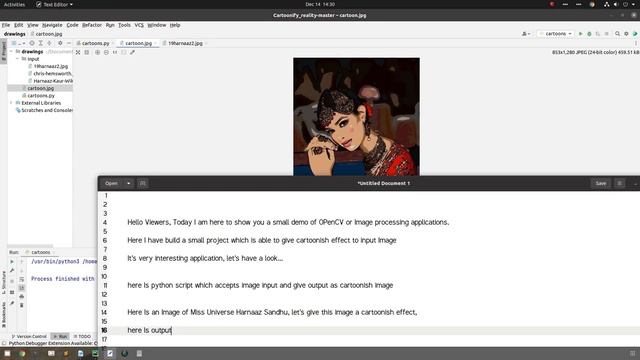640x360 pixels.
Task: Open Project panel options gear
Action: coord(60,43)
